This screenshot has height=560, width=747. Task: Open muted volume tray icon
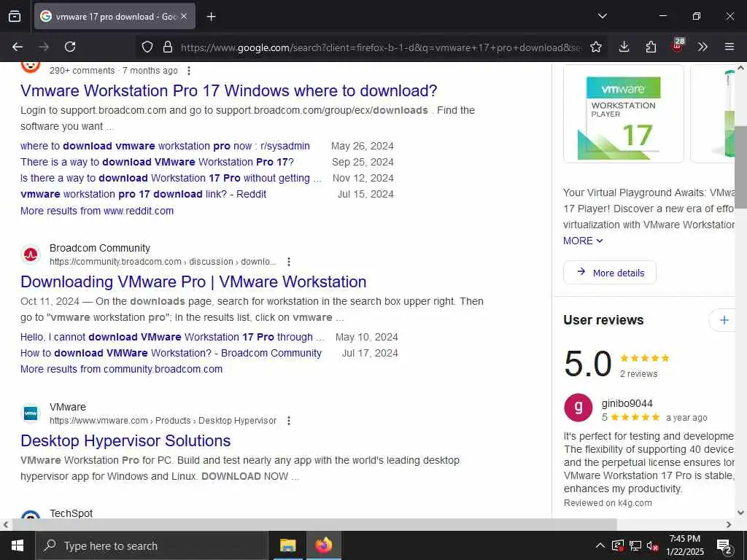(653, 545)
